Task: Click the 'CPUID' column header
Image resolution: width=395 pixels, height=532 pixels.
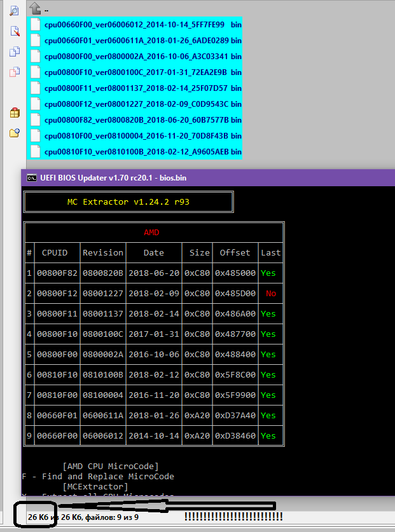Action: tap(55, 253)
